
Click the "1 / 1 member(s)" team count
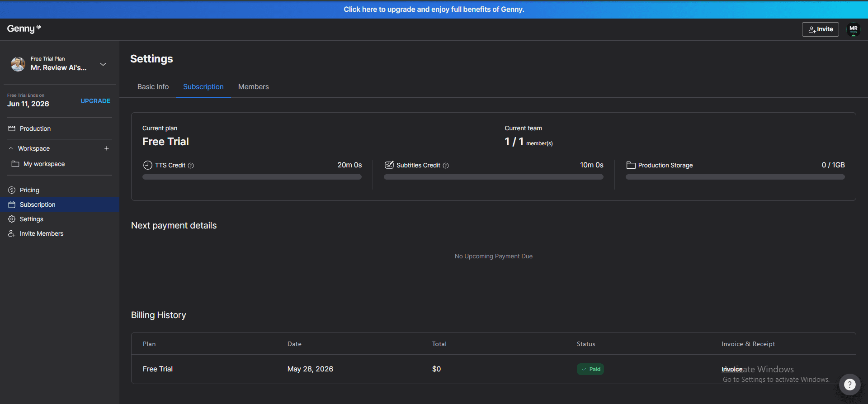pos(528,142)
